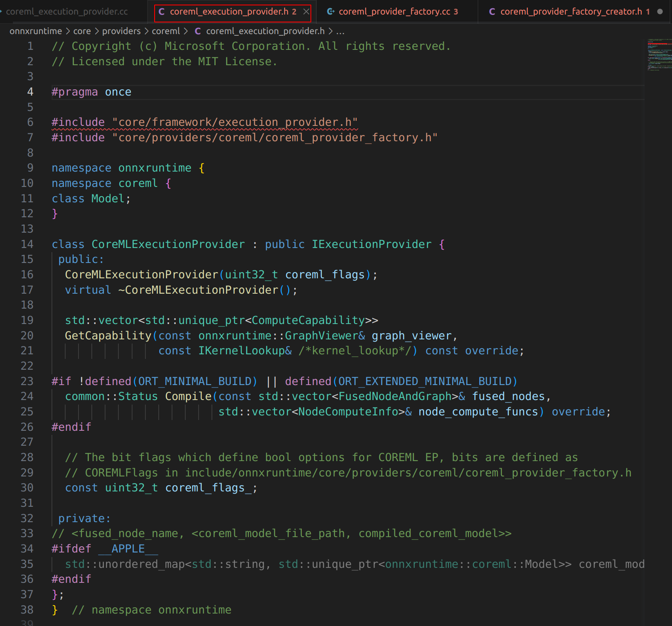Click unsaved dot on coreml_provider_factory_creator.h tab
This screenshot has width=672, height=626.
[x=660, y=12]
